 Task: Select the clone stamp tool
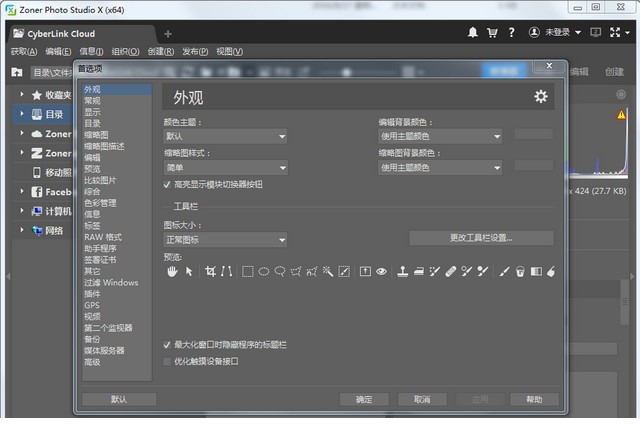(x=403, y=272)
